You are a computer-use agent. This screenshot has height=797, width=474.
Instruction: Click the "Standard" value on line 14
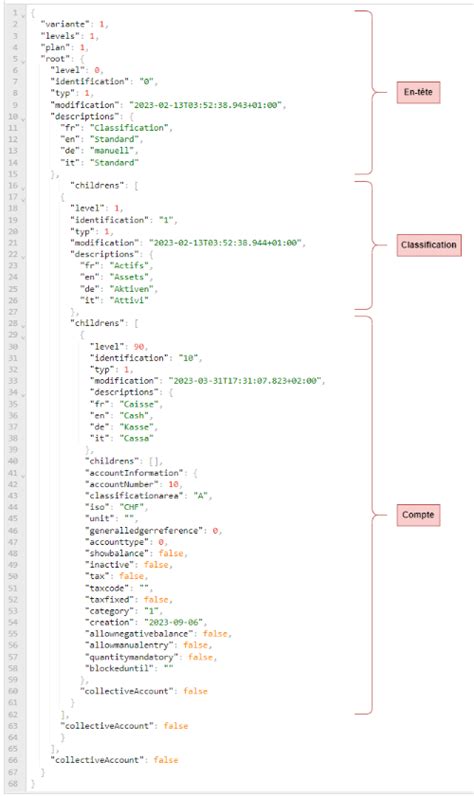pyautogui.click(x=114, y=163)
